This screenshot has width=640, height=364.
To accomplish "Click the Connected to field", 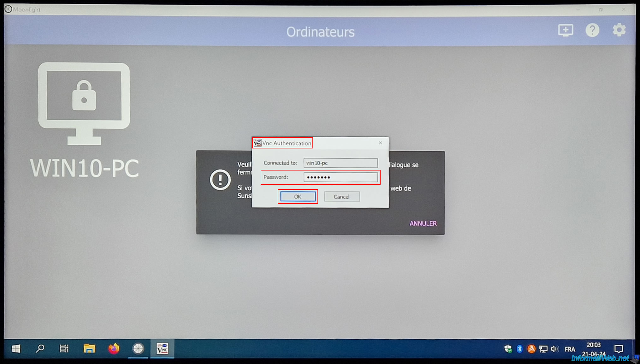I will coord(341,163).
